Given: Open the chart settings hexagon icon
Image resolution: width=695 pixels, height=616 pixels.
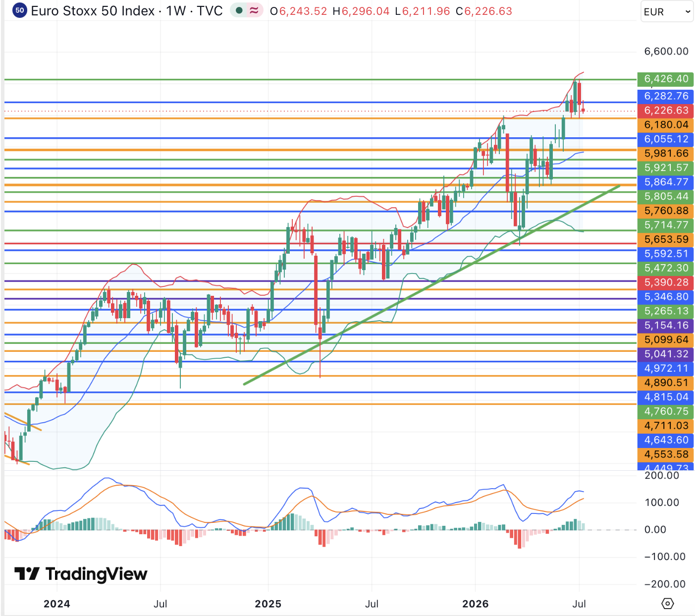Looking at the screenshot, I should (668, 604).
